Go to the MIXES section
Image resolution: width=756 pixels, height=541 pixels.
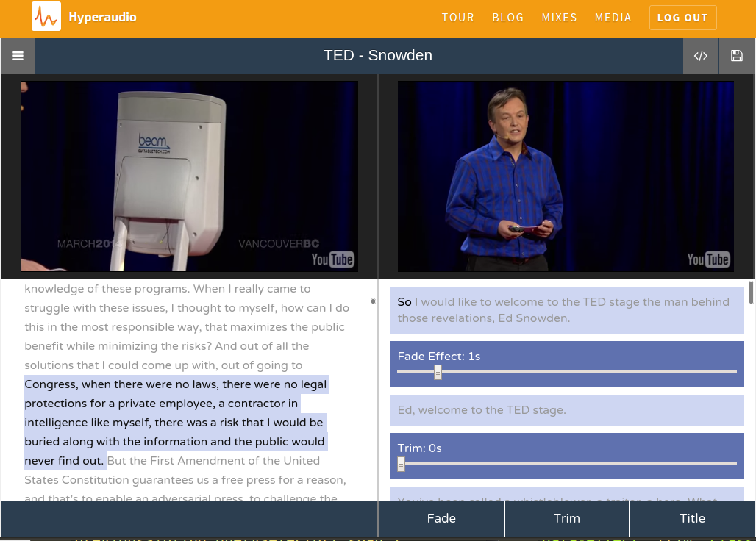pyautogui.click(x=560, y=18)
